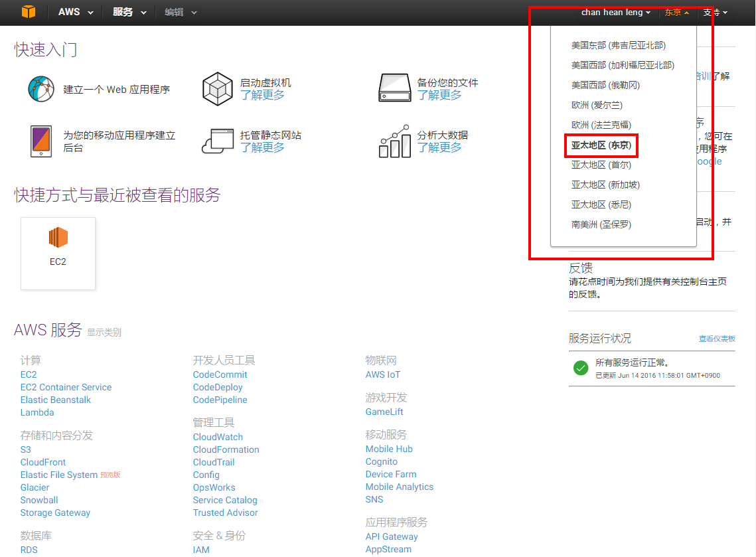Open the 服务 dropdown menu
The width and height of the screenshot is (756, 557).
pos(129,12)
